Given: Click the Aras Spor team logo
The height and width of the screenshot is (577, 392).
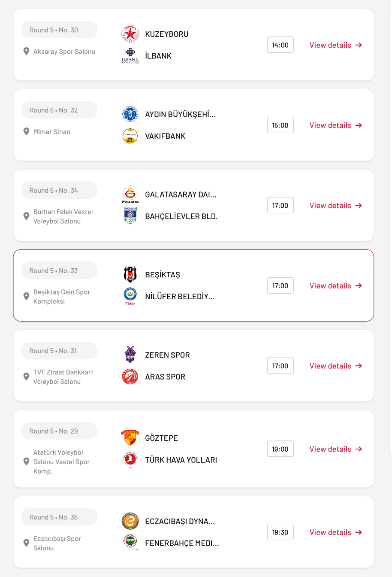Looking at the screenshot, I should [x=130, y=377].
